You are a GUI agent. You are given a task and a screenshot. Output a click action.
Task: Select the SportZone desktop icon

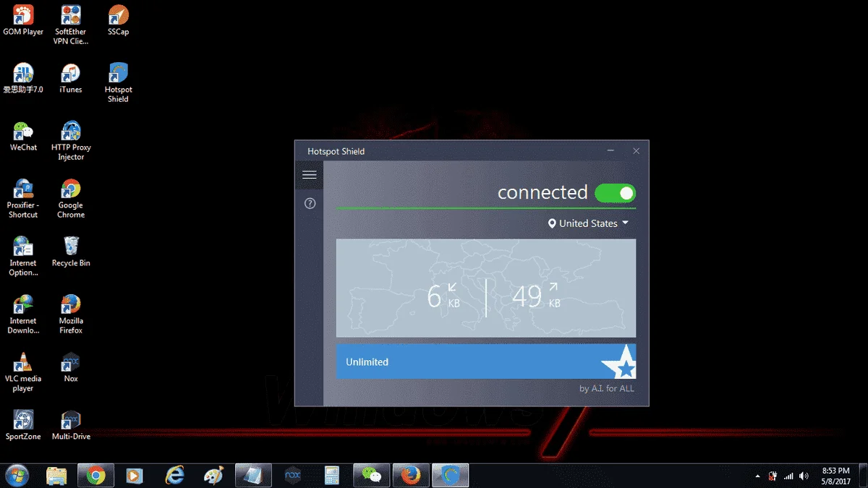pyautogui.click(x=23, y=425)
